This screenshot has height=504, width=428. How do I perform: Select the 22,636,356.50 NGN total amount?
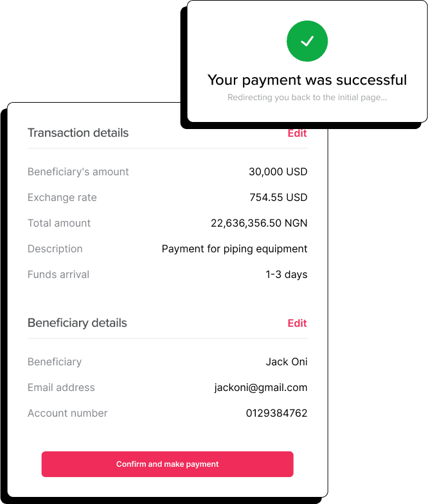(259, 223)
